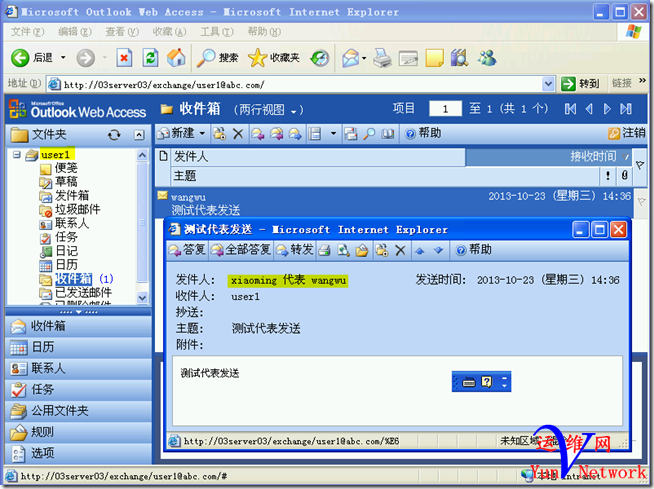
Task: Click the URL address field
Action: [x=296, y=85]
